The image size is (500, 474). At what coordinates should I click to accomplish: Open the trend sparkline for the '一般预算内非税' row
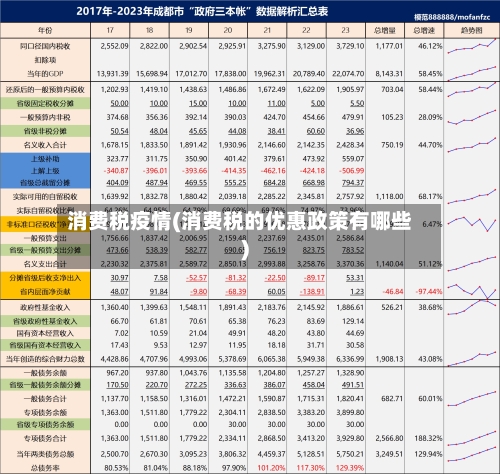(x=471, y=117)
